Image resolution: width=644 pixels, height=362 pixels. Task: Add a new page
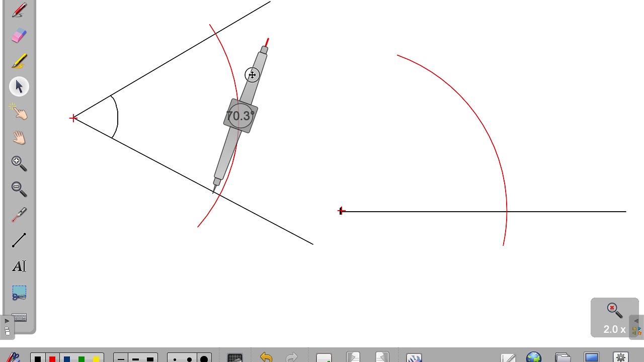tap(324, 357)
